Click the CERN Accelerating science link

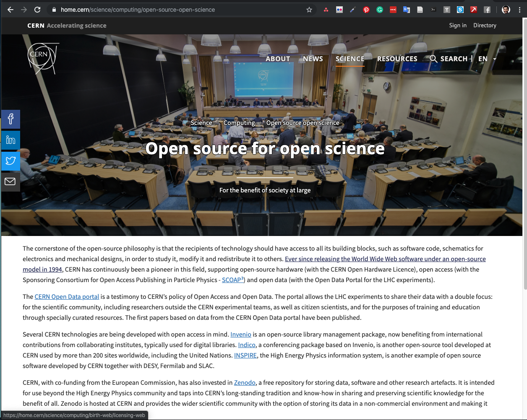67,26
